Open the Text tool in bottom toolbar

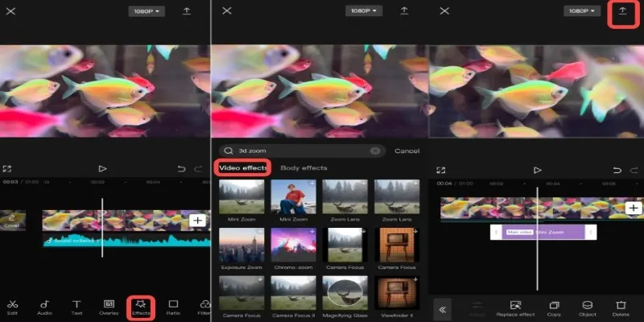tap(76, 308)
